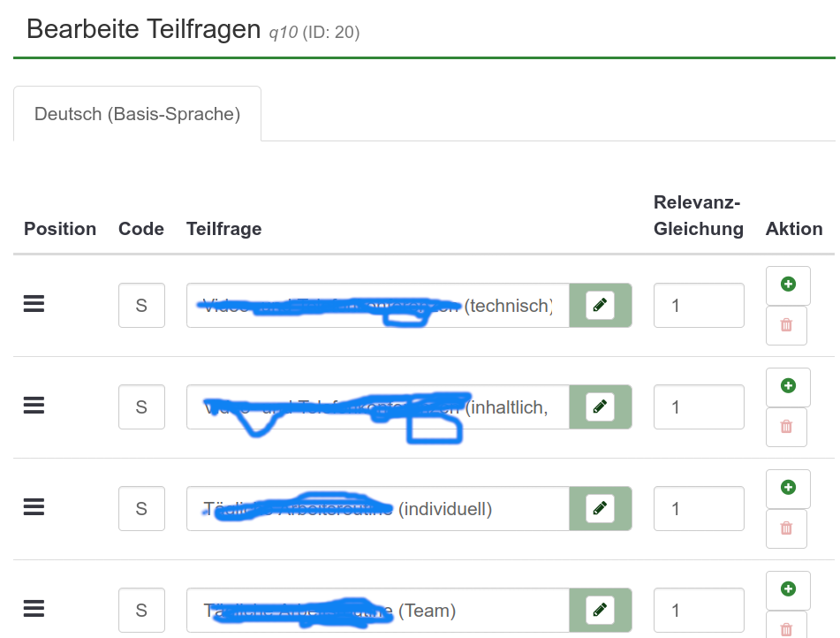
Task: Focus the relevance equation field of the (Team) row
Action: click(699, 611)
